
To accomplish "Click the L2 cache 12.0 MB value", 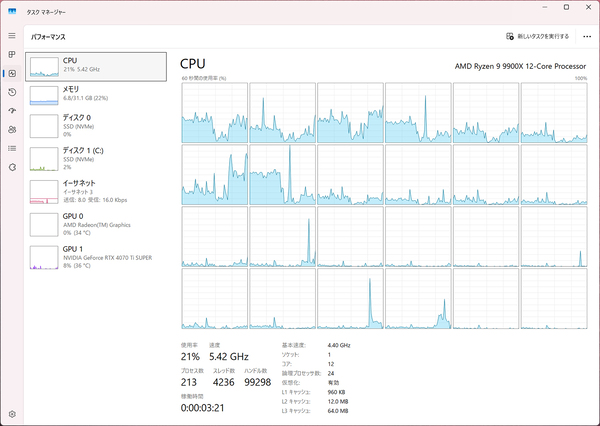I will [338, 402].
